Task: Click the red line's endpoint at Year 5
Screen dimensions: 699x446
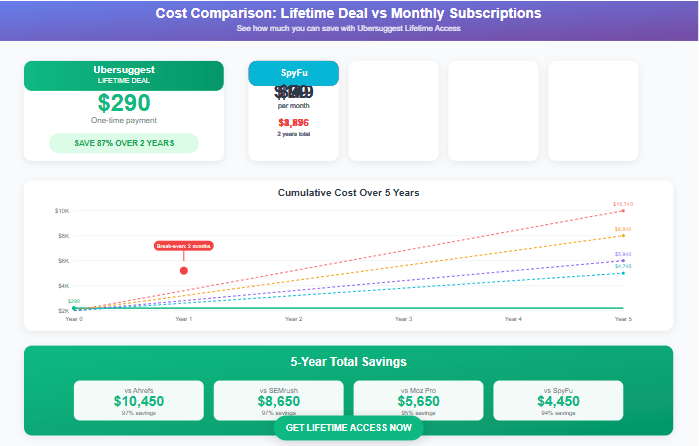Action: 623,210
